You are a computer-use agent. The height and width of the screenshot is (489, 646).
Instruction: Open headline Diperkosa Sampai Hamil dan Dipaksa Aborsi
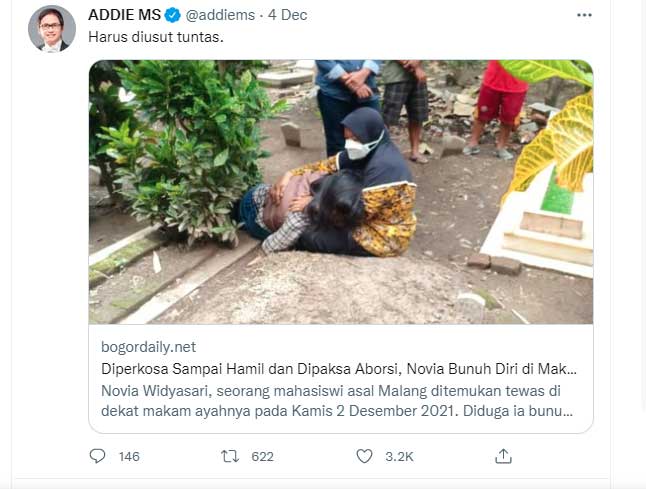click(339, 369)
